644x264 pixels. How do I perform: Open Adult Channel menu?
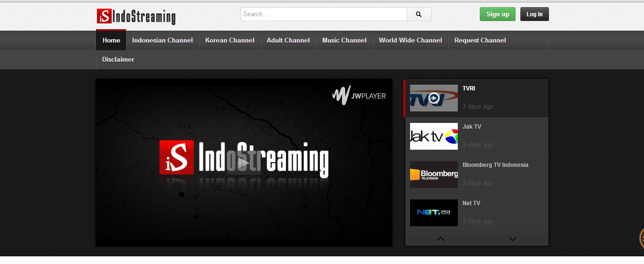coord(288,40)
